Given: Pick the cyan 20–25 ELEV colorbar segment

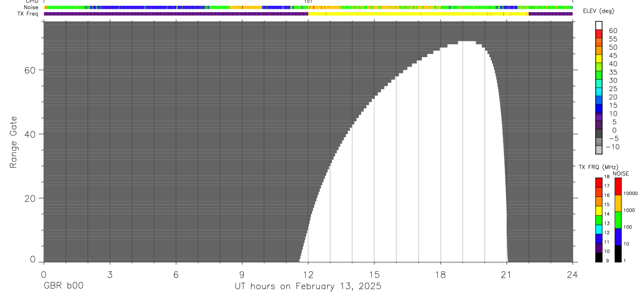Looking at the screenshot, I should 599,92.
